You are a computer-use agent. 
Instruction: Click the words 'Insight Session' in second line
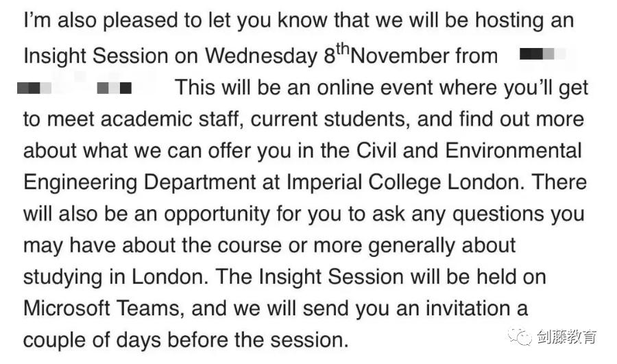96,56
